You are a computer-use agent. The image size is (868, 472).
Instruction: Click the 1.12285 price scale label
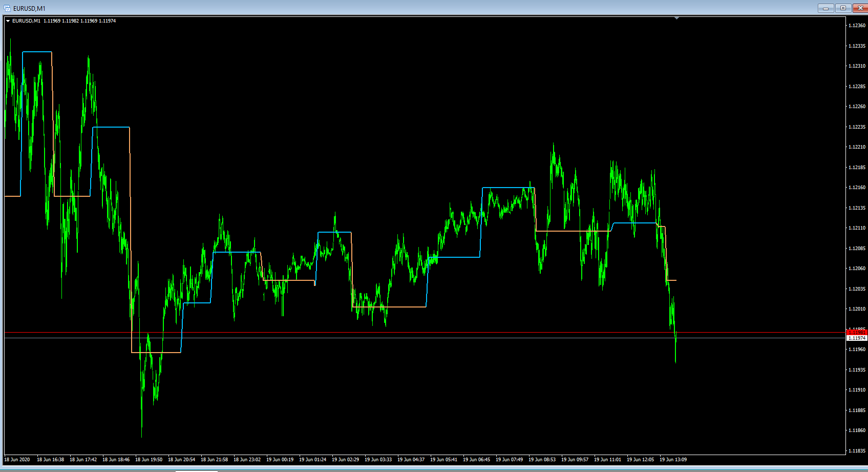point(857,87)
